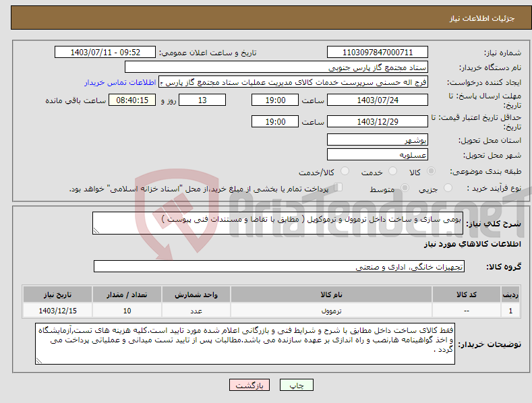Select the کالا radio button

pyautogui.click(x=431, y=171)
